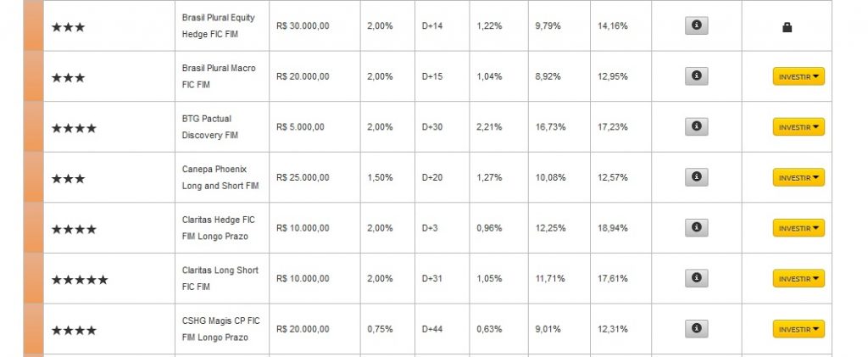Open info for Brasil Plural Macro fund
Image resolution: width=868 pixels, height=357 pixels.
[x=696, y=76]
